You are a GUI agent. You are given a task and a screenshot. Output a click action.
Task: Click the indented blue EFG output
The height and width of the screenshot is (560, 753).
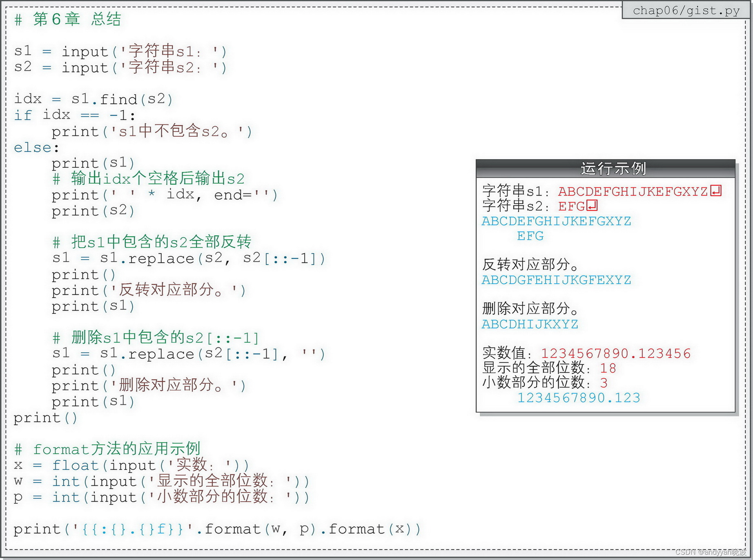point(530,236)
